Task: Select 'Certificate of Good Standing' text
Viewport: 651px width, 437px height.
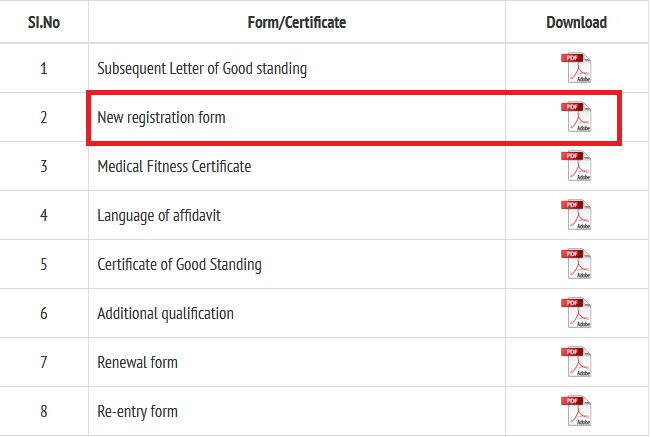Action: pyautogui.click(x=179, y=264)
